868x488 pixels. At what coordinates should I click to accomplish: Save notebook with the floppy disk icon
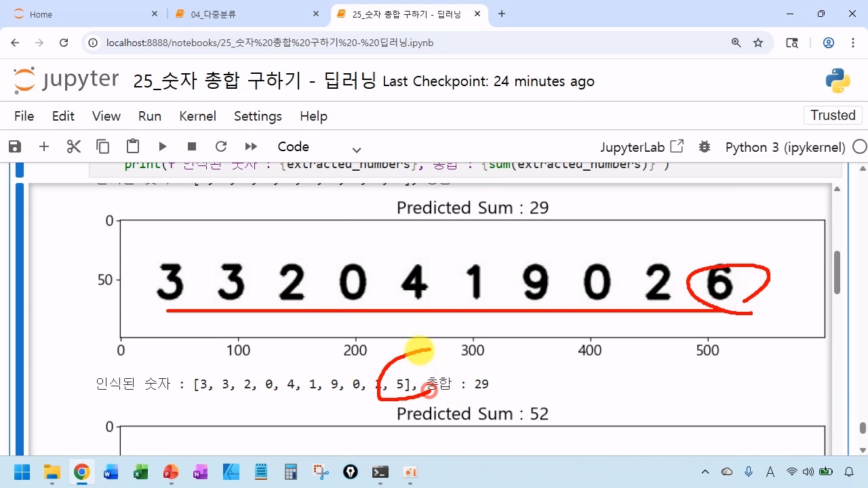[14, 146]
